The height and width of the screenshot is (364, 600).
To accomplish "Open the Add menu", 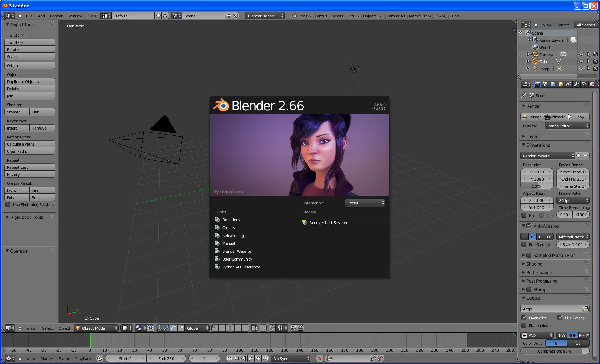I will click(41, 16).
